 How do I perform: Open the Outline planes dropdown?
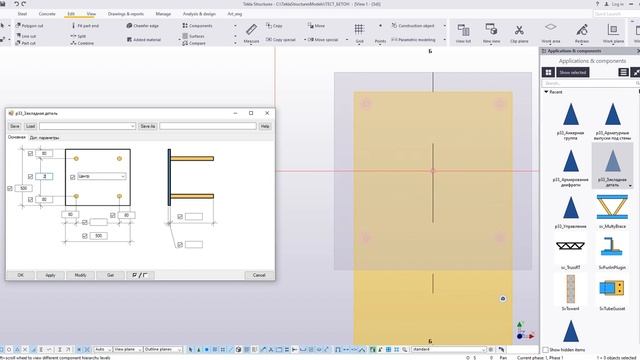pos(163,350)
